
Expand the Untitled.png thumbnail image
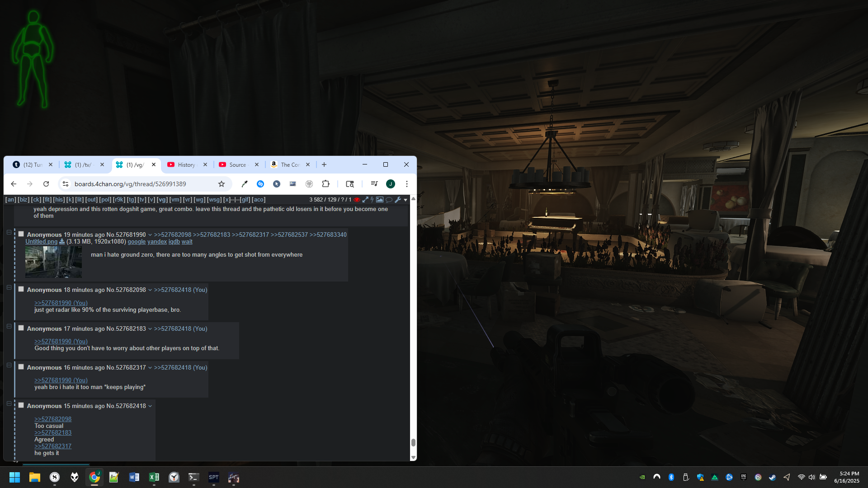53,262
